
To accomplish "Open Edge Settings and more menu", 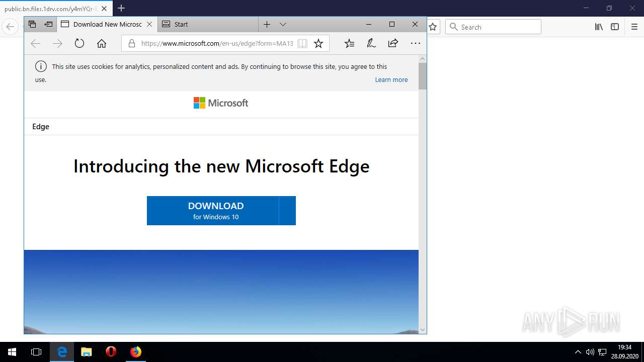I will point(415,44).
